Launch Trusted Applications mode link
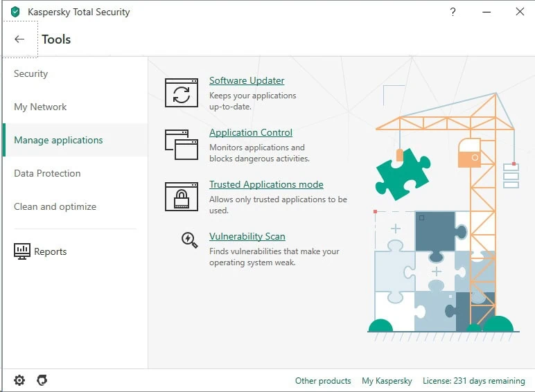Image resolution: width=535 pixels, height=392 pixels. (x=266, y=184)
